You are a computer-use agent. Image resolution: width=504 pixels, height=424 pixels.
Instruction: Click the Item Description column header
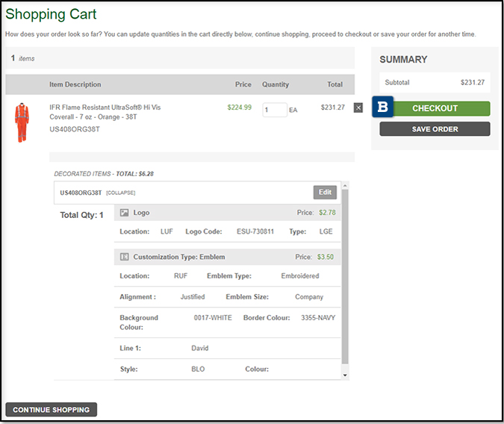click(x=75, y=84)
